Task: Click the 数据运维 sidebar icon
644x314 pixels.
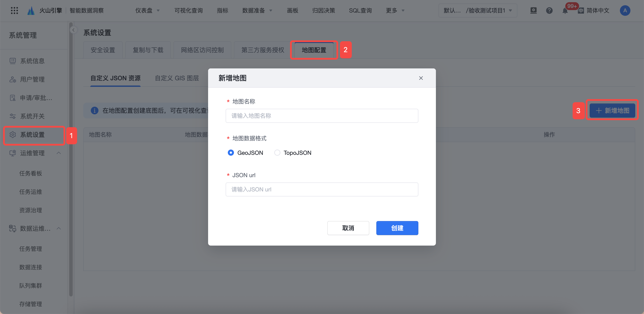Action: tap(12, 228)
